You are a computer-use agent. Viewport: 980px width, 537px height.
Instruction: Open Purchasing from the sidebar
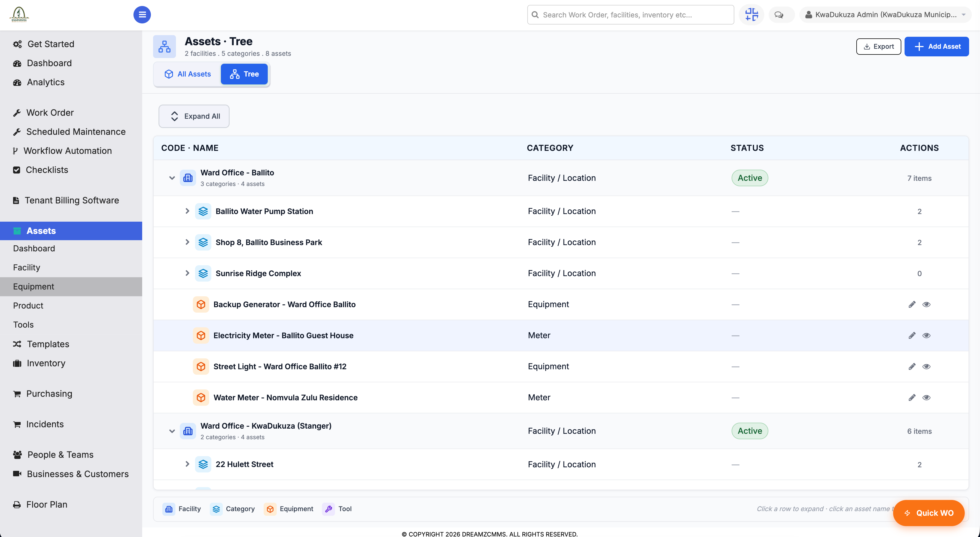(49, 393)
